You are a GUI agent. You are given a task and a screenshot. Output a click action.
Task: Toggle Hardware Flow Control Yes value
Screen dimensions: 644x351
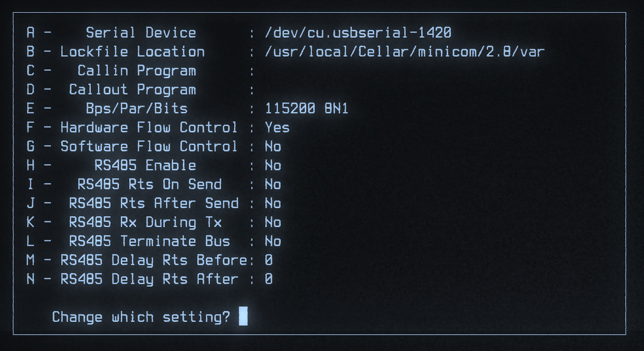[277, 127]
